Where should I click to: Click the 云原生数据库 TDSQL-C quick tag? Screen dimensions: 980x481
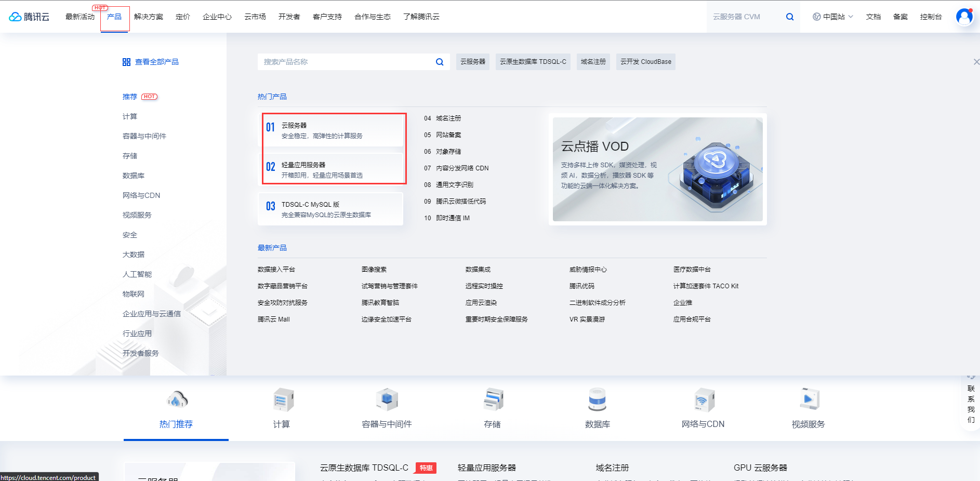coord(533,62)
